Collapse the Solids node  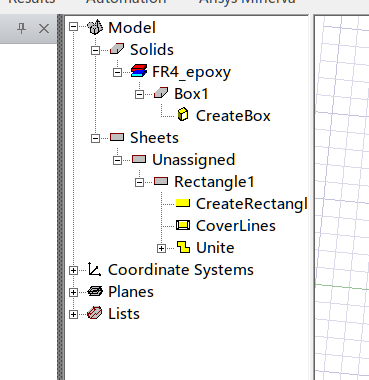[95, 50]
